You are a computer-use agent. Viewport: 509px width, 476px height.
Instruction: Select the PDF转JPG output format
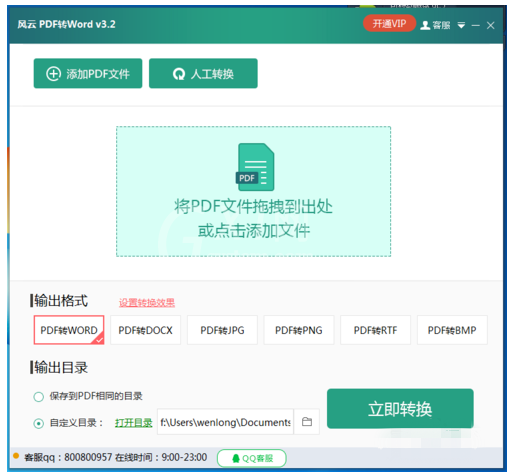[x=222, y=330]
